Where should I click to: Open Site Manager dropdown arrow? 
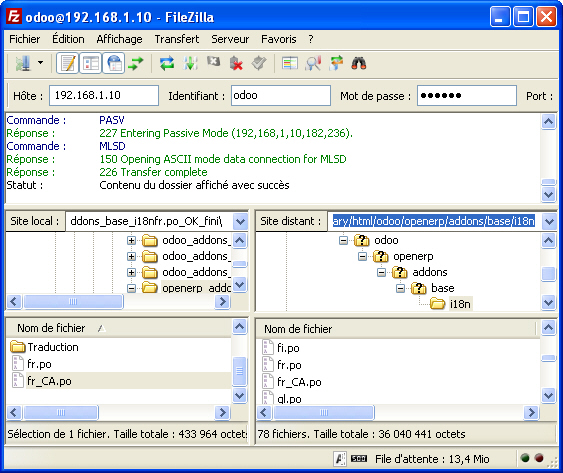[41, 63]
